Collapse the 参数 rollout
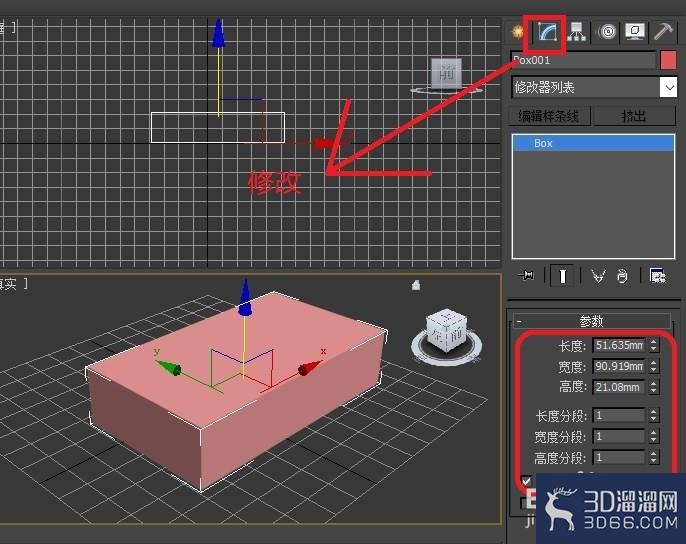This screenshot has width=686, height=544. coord(592,321)
